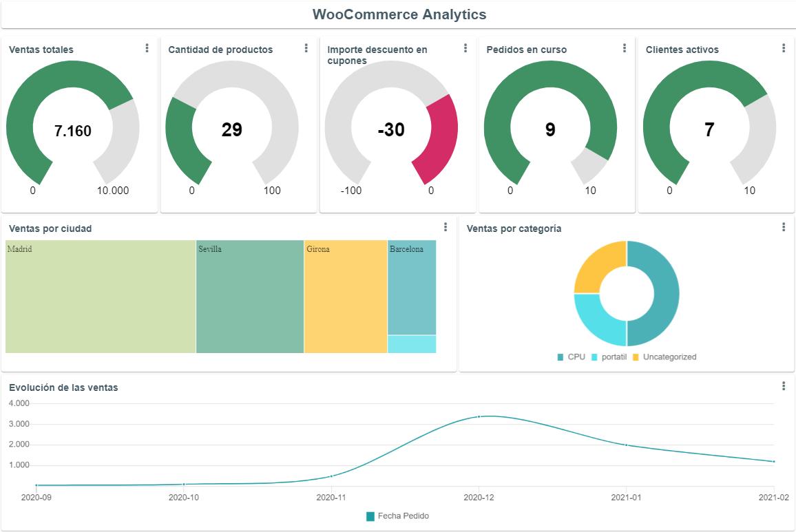Image resolution: width=796 pixels, height=532 pixels.
Task: Click the 2020-09 data point on line
Action: pos(36,485)
